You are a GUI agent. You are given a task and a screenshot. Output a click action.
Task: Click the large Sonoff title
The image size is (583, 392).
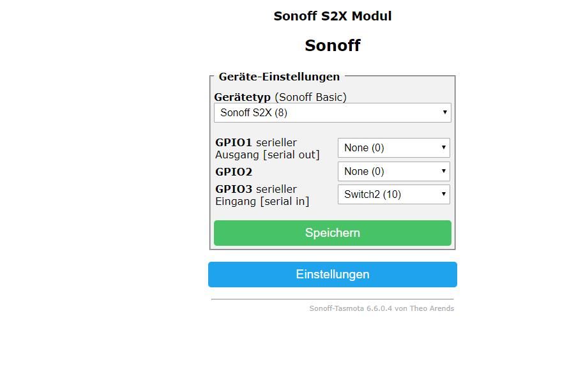(333, 45)
